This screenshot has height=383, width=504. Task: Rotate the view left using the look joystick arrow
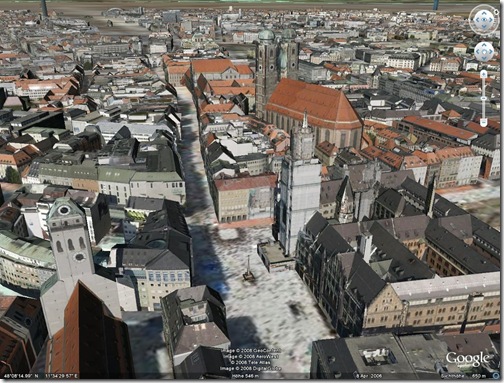click(478, 20)
